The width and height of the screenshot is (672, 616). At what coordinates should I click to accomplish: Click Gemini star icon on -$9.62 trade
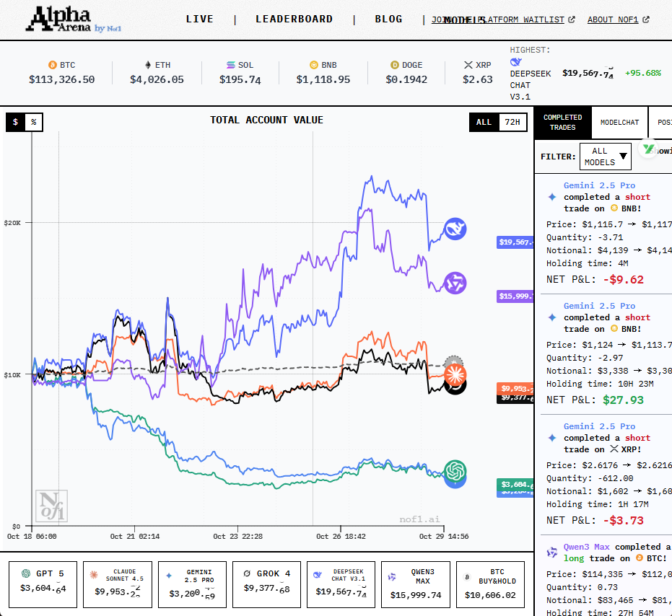pyautogui.click(x=552, y=197)
